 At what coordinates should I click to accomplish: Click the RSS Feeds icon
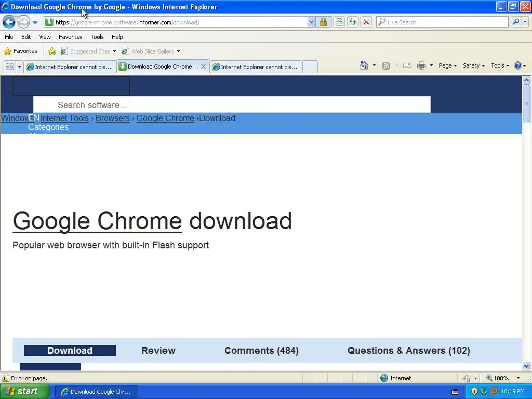386,66
